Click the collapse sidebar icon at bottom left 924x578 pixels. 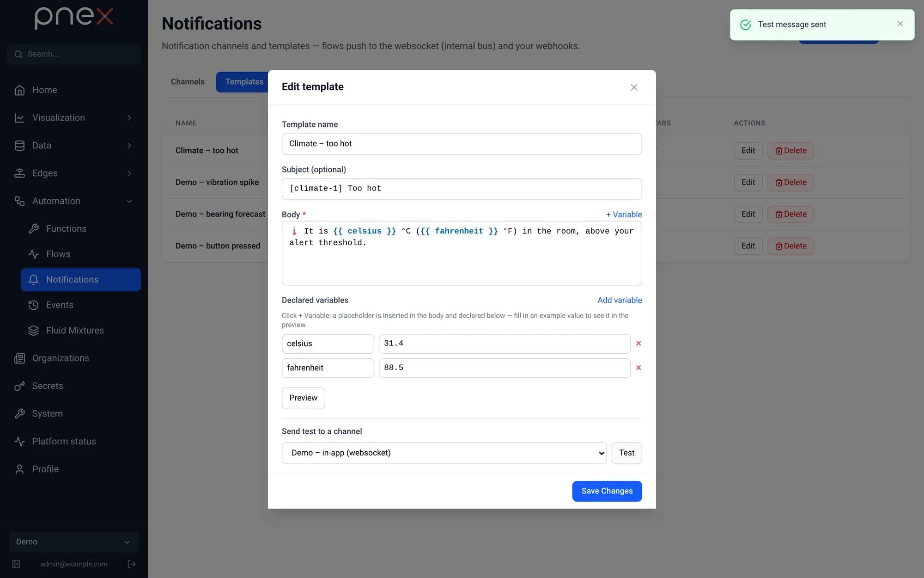(x=16, y=564)
